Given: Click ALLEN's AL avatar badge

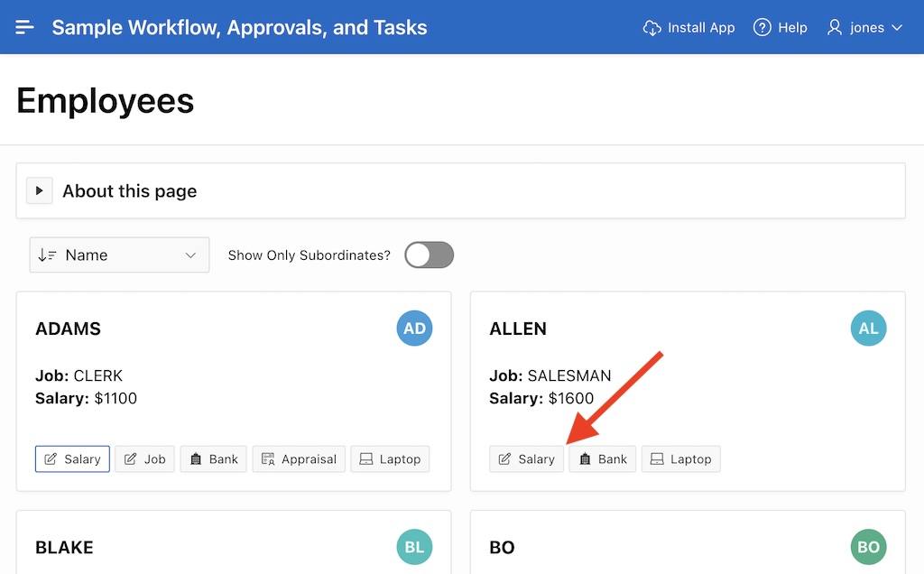Looking at the screenshot, I should click(868, 329).
